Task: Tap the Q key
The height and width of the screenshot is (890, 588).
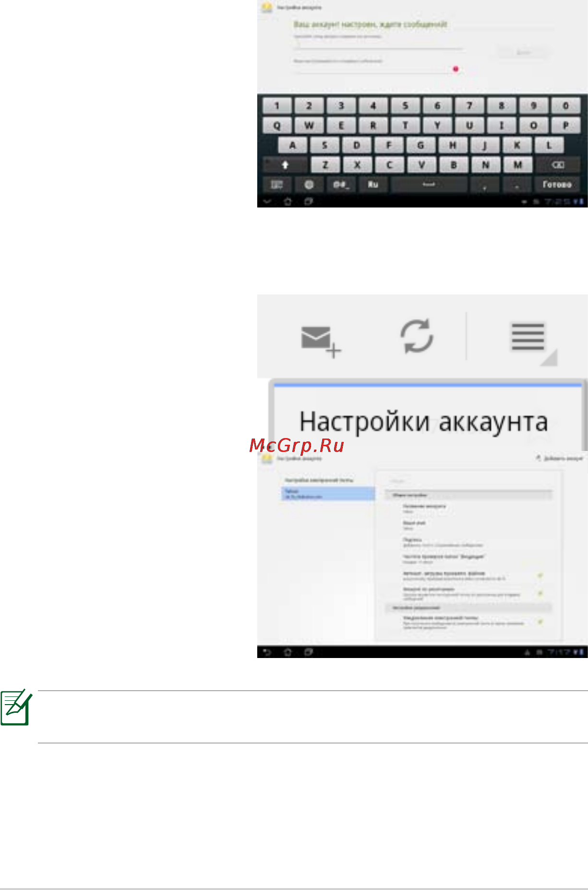Action: 277,125
